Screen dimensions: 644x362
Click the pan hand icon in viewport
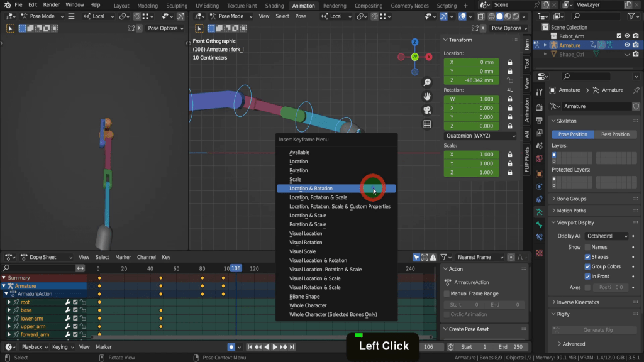427,96
